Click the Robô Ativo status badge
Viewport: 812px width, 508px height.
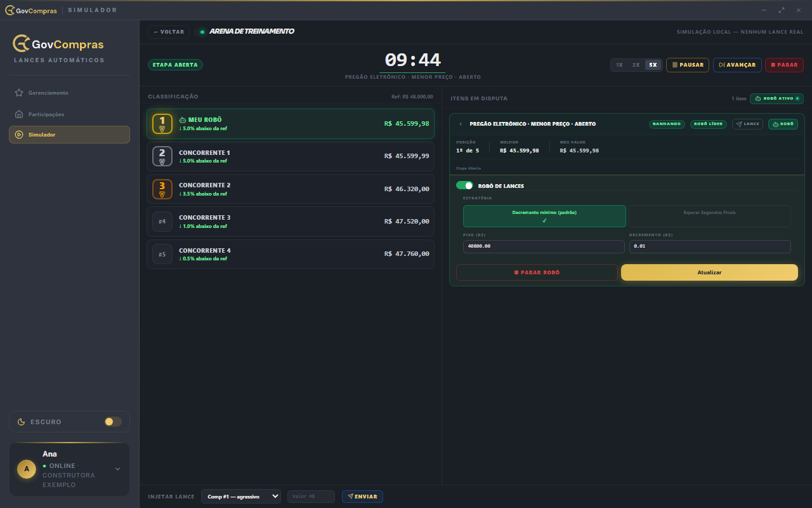coord(777,98)
